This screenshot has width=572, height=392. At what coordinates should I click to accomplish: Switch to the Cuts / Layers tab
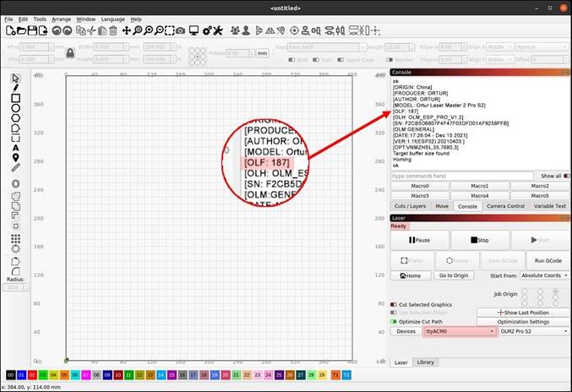(x=410, y=206)
